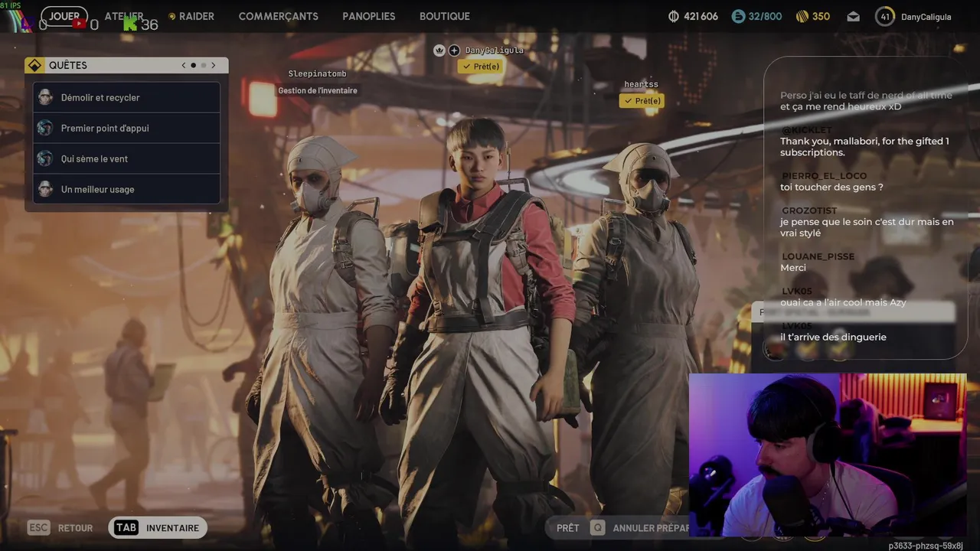980x551 pixels.
Task: Open quest Premier point d'appui
Action: click(126, 128)
